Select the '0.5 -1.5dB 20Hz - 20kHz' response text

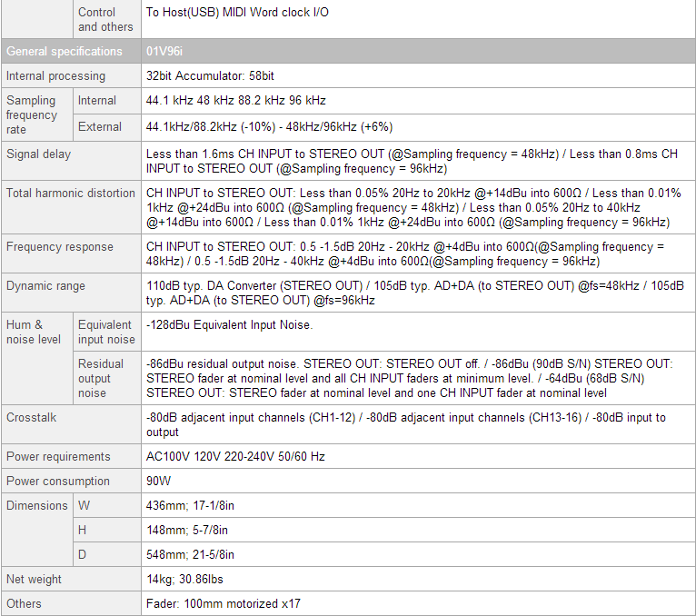click(364, 247)
